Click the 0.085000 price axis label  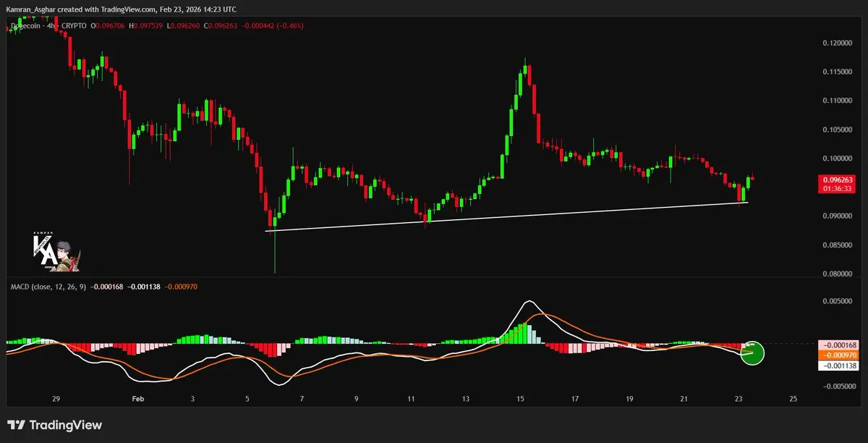pyautogui.click(x=838, y=245)
